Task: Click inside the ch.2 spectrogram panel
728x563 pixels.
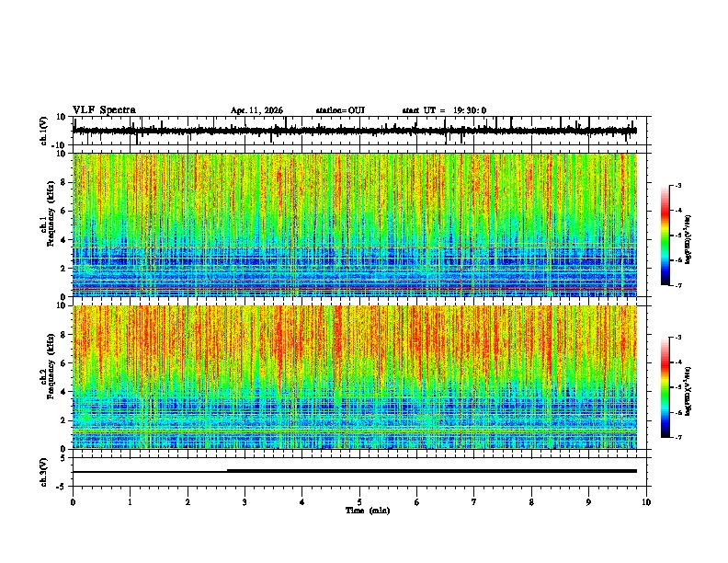Action: click(x=355, y=377)
